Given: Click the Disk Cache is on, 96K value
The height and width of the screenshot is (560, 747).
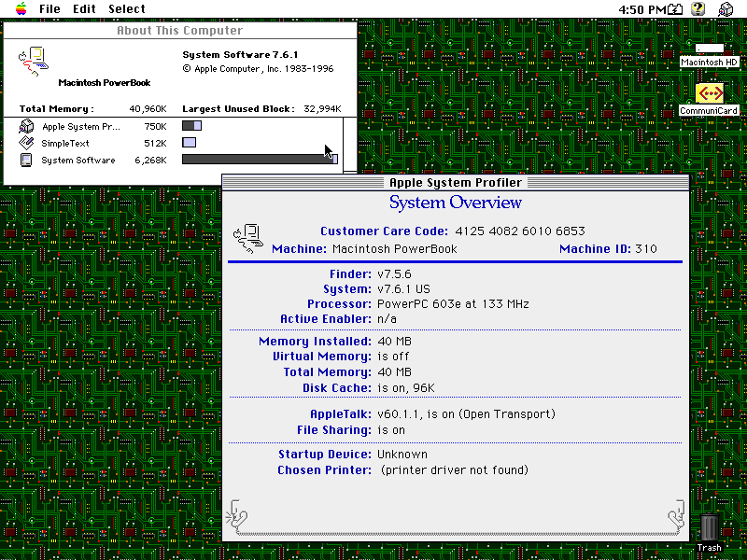Looking at the screenshot, I should (406, 387).
